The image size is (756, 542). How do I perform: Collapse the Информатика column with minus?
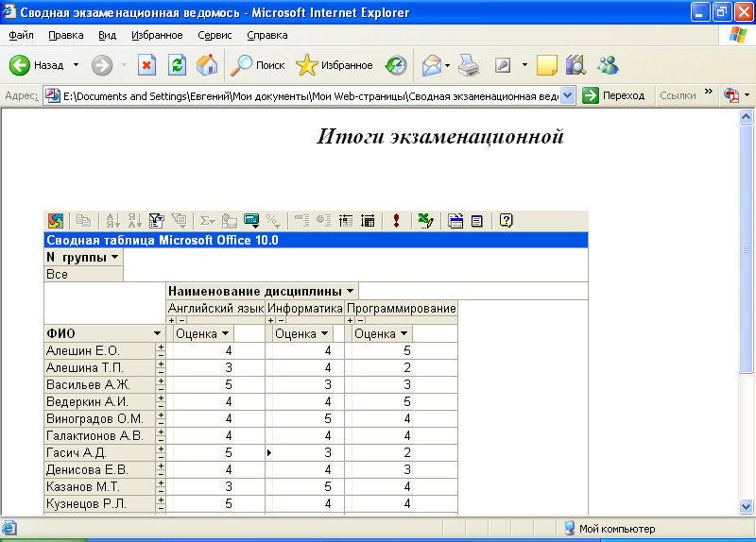[x=281, y=320]
